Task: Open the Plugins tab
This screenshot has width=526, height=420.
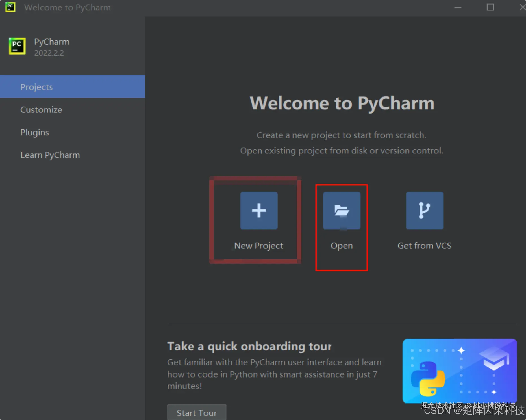Action: [x=73, y=132]
